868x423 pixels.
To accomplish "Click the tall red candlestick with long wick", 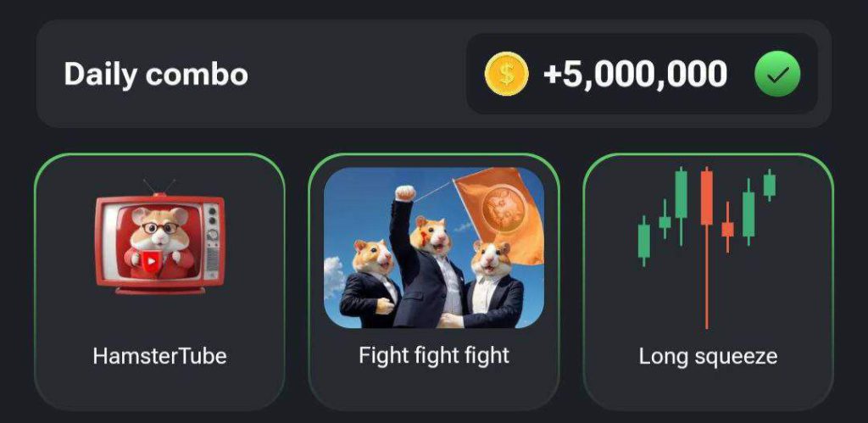I will 706,248.
